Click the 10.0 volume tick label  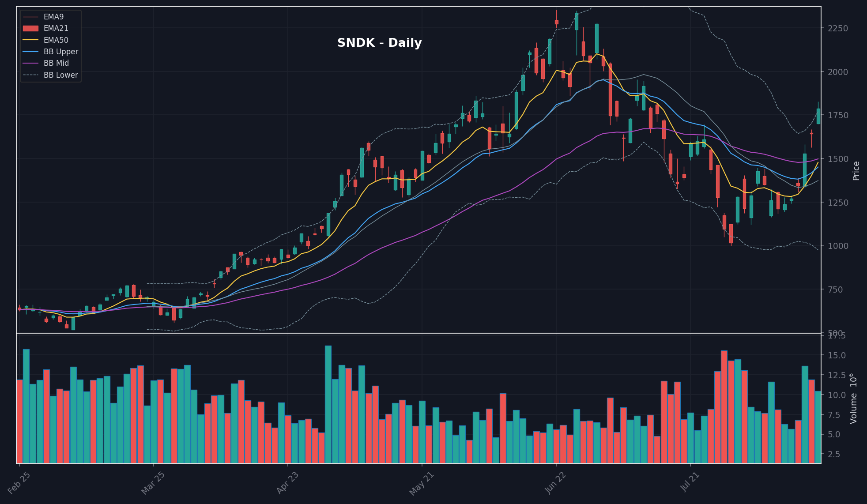(x=837, y=395)
